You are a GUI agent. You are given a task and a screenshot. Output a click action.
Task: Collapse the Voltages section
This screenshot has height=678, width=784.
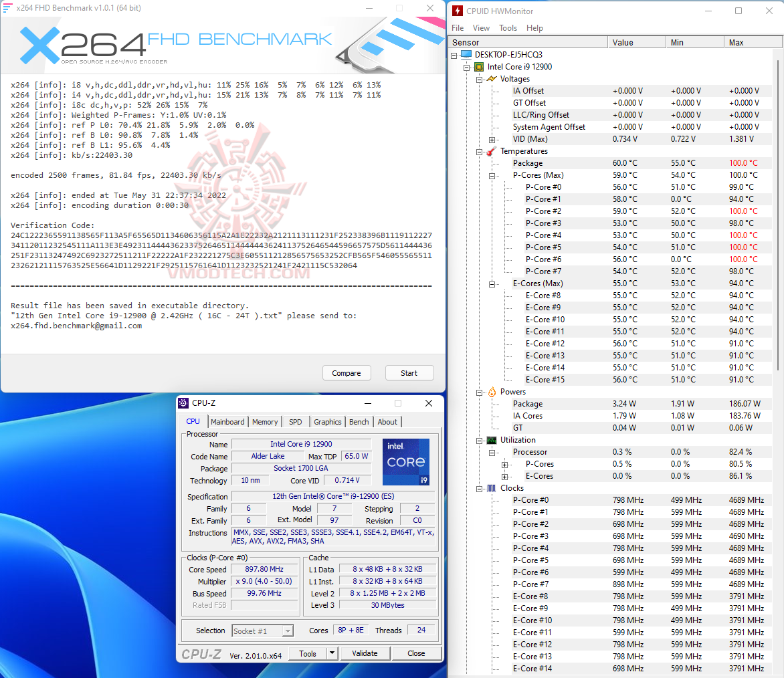(479, 78)
